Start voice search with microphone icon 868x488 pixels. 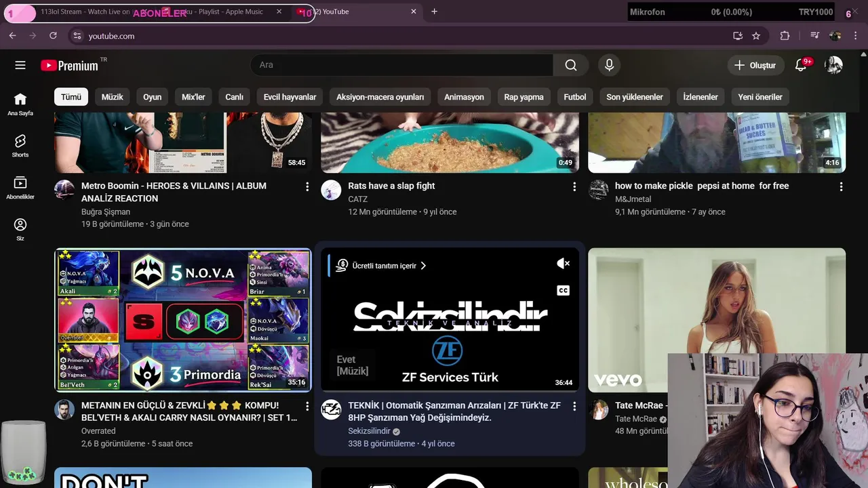pyautogui.click(x=609, y=65)
